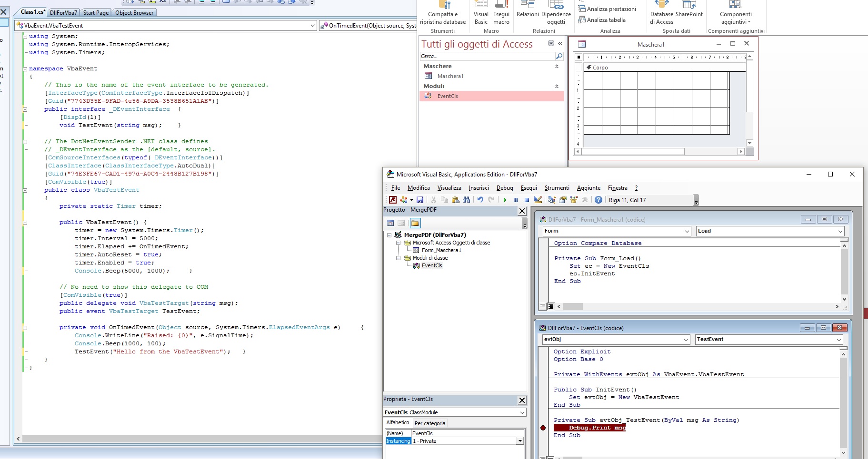Open VbaEvent.VbaTestEvent class dropdown in Visual Studio
Viewport: 868px width, 459px height.
click(313, 26)
